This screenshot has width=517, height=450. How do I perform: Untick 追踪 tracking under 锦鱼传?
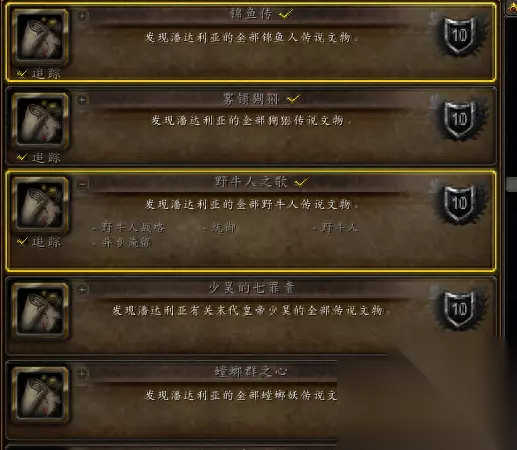22,73
